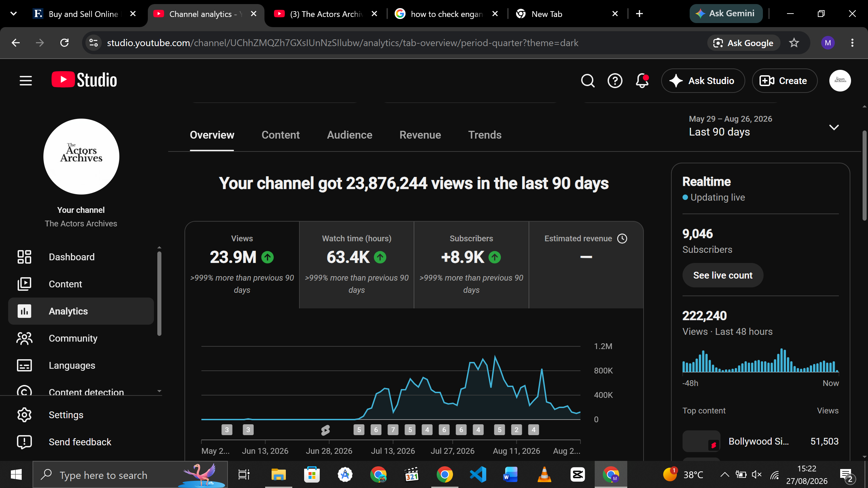Image resolution: width=868 pixels, height=488 pixels.
Task: Open File Explorer from the taskbar
Action: coord(278,474)
